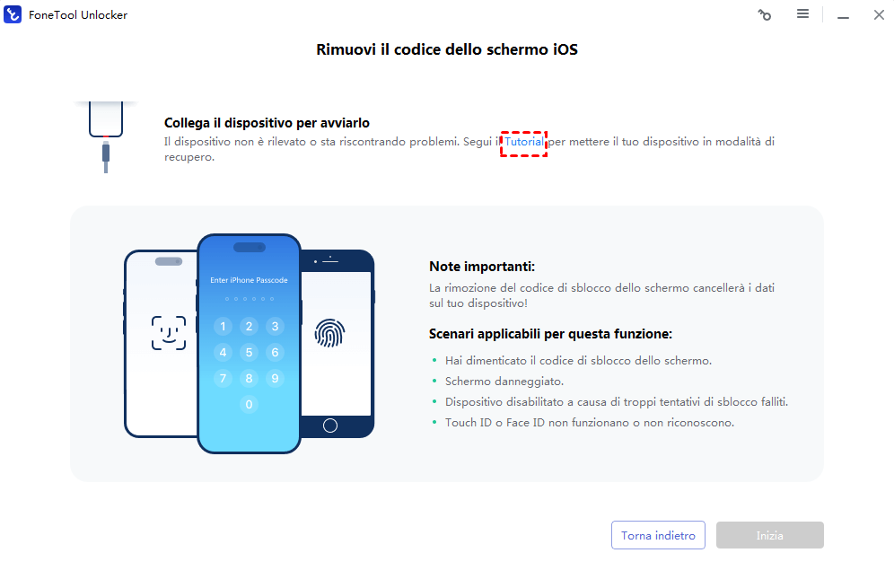Image resolution: width=894 pixels, height=588 pixels.
Task: Click the Enter iPhone Passcode text
Action: click(x=250, y=280)
